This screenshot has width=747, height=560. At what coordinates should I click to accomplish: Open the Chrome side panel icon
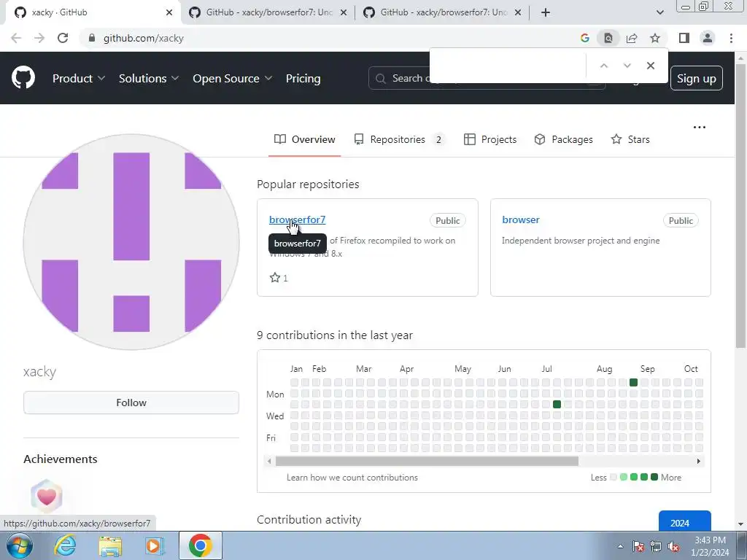pyautogui.click(x=684, y=38)
